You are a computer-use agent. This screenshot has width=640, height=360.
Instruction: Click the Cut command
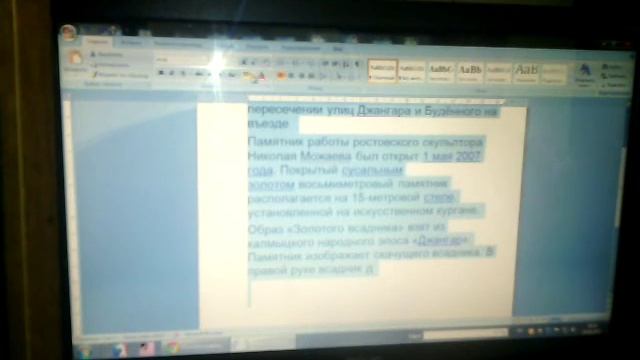coord(107,54)
